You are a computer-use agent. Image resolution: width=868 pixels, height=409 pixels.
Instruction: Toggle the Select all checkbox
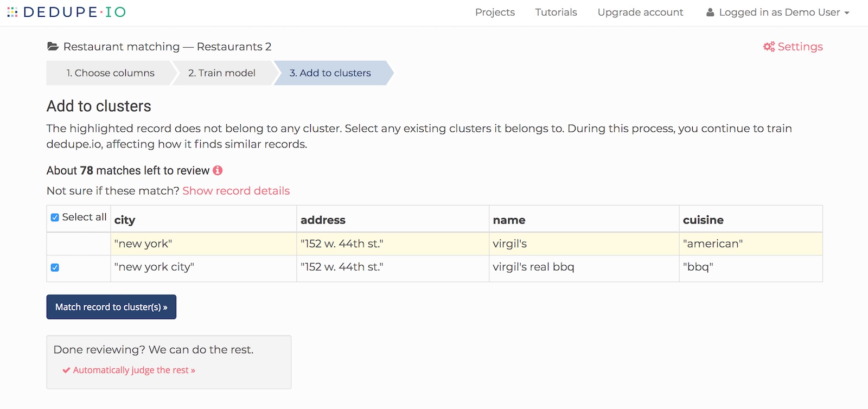click(55, 218)
